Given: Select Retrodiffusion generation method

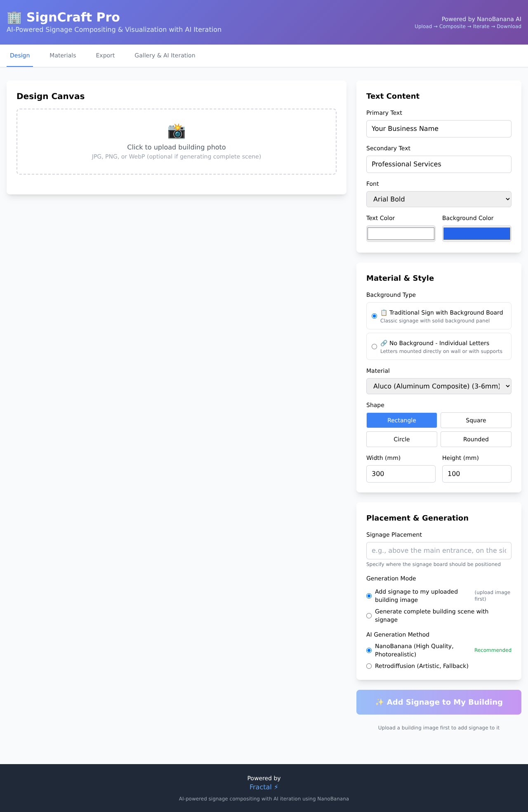Looking at the screenshot, I should click(x=369, y=666).
